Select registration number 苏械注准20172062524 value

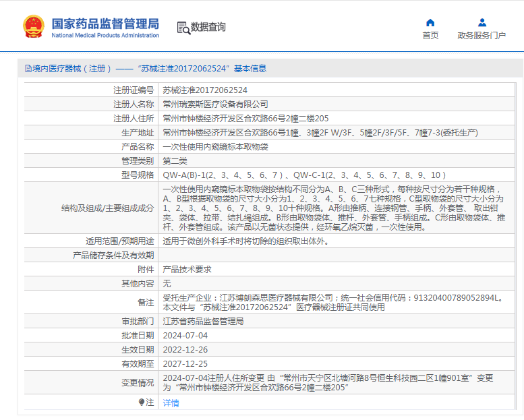205,90
